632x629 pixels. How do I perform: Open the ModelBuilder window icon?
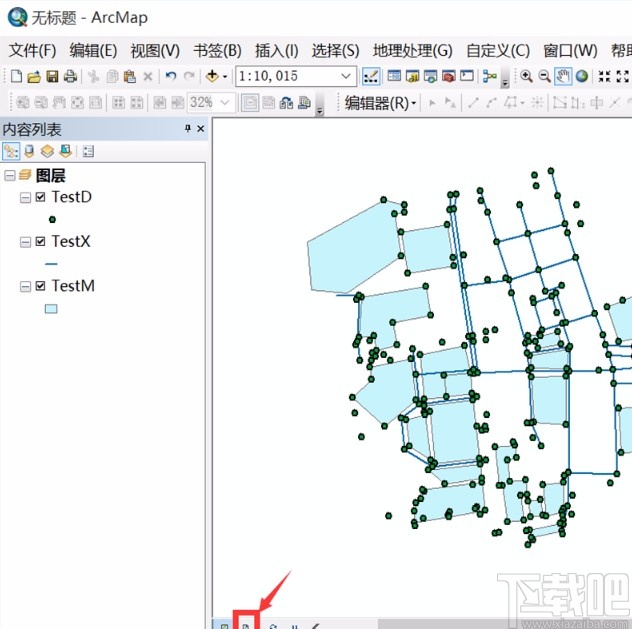pos(490,76)
